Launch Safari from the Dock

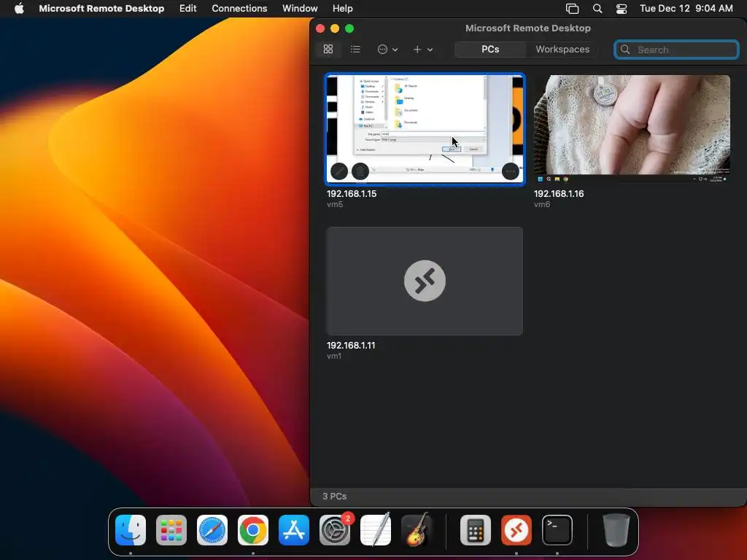click(x=212, y=530)
